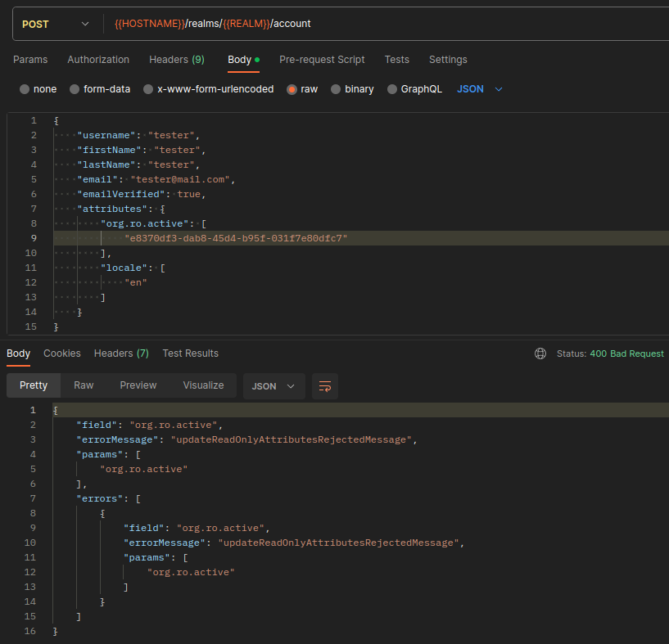Switch to the Cookies response tab
The width and height of the screenshot is (669, 644).
[x=61, y=354]
